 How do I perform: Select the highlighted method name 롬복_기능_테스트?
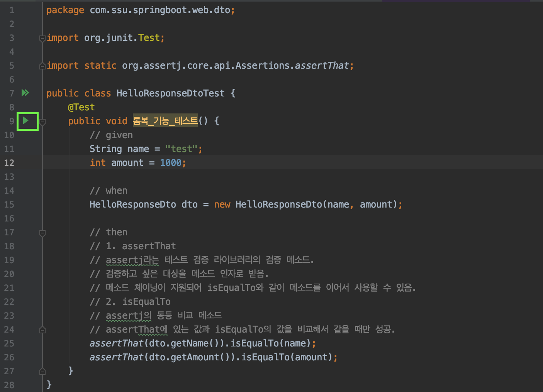pyautogui.click(x=165, y=121)
